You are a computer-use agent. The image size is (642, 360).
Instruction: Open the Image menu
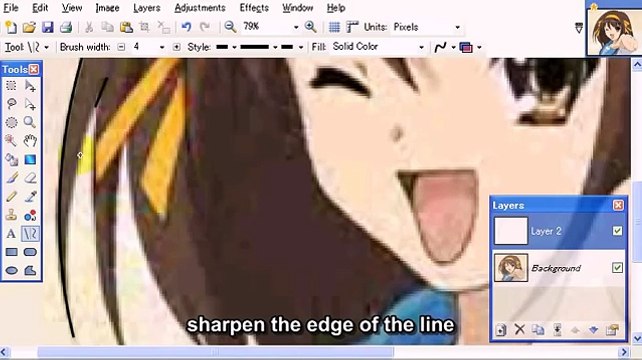coord(107,8)
